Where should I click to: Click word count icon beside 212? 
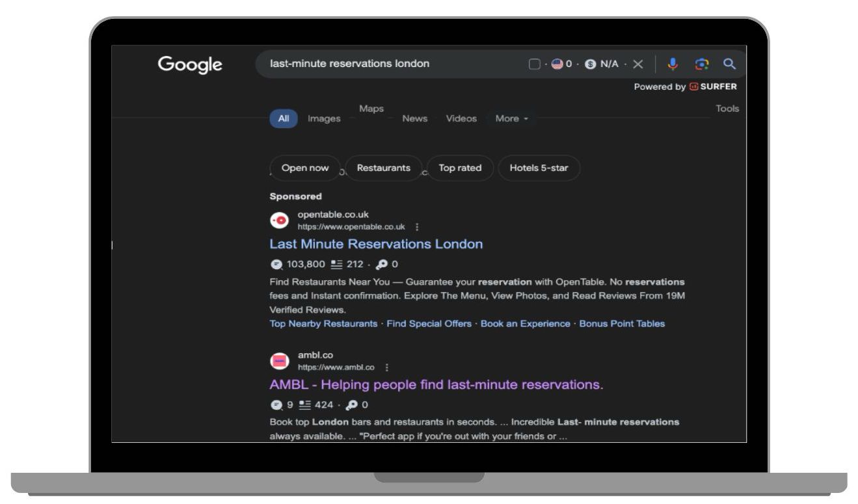[x=336, y=264]
